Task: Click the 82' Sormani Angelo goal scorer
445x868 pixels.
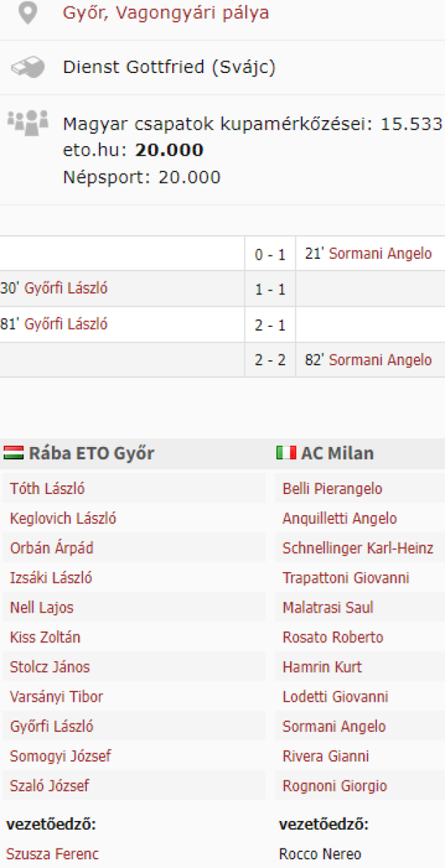Action: click(x=380, y=360)
